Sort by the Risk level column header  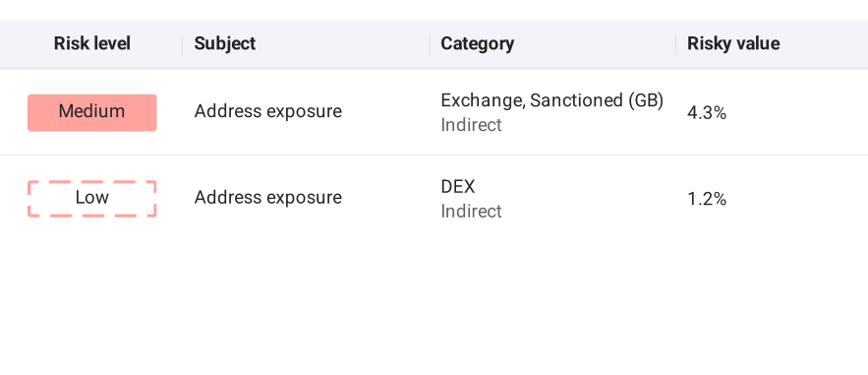(x=91, y=43)
